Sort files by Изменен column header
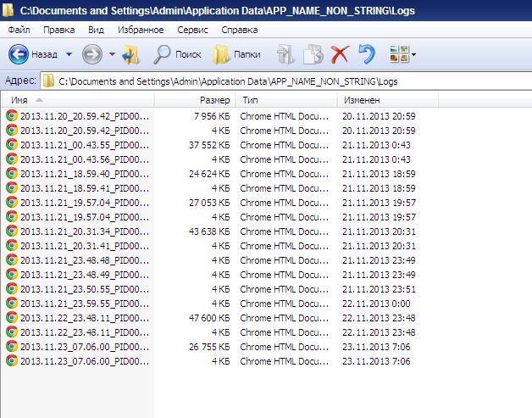This screenshot has height=418, width=532. 362,100
